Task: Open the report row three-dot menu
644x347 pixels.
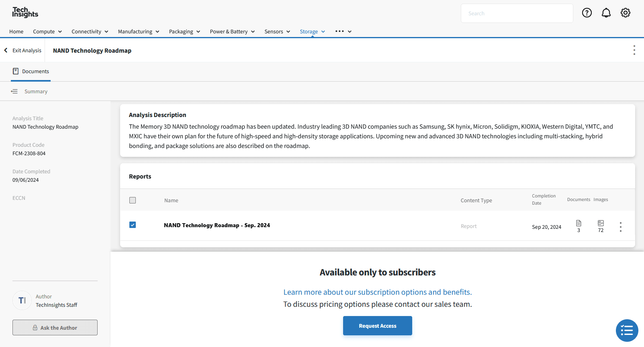Action: [621, 227]
